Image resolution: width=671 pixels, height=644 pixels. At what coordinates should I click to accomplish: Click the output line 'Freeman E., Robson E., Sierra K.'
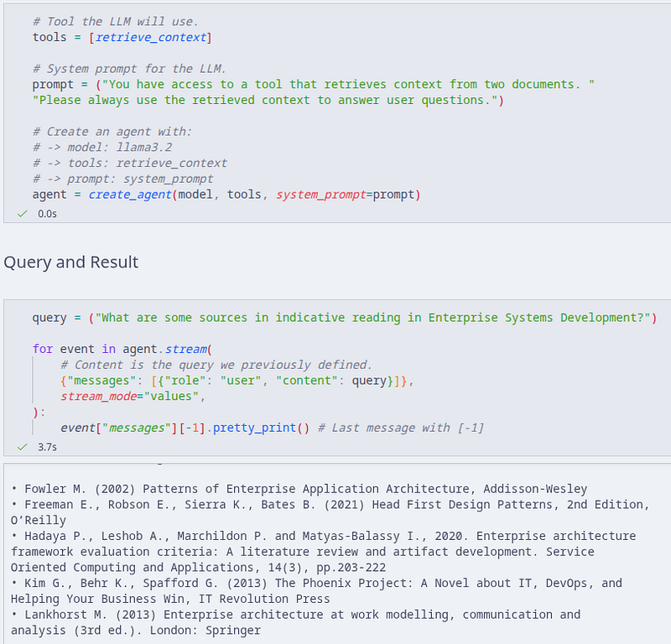point(330,505)
